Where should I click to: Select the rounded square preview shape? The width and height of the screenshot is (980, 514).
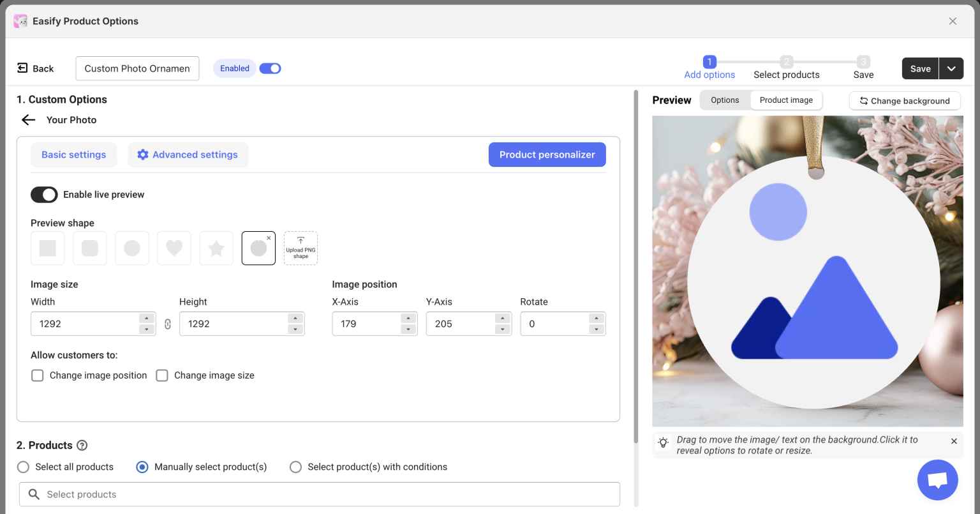tap(90, 248)
